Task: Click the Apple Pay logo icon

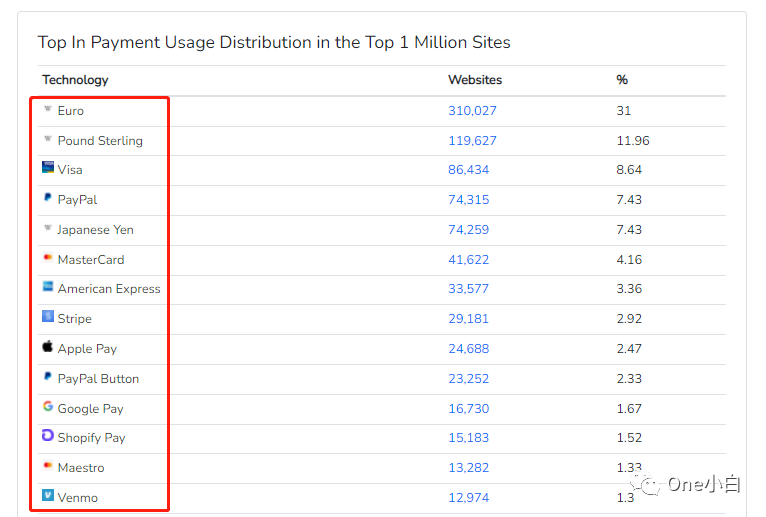Action: 48,348
